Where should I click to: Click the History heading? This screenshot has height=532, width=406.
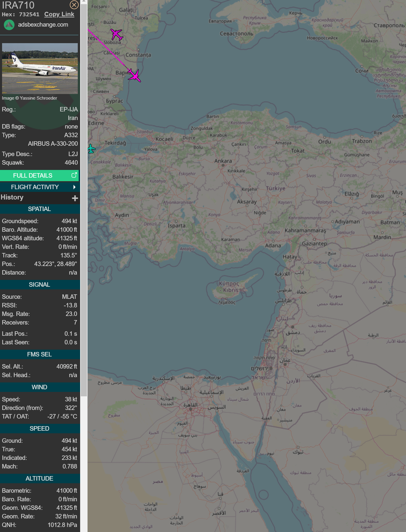(x=12, y=197)
